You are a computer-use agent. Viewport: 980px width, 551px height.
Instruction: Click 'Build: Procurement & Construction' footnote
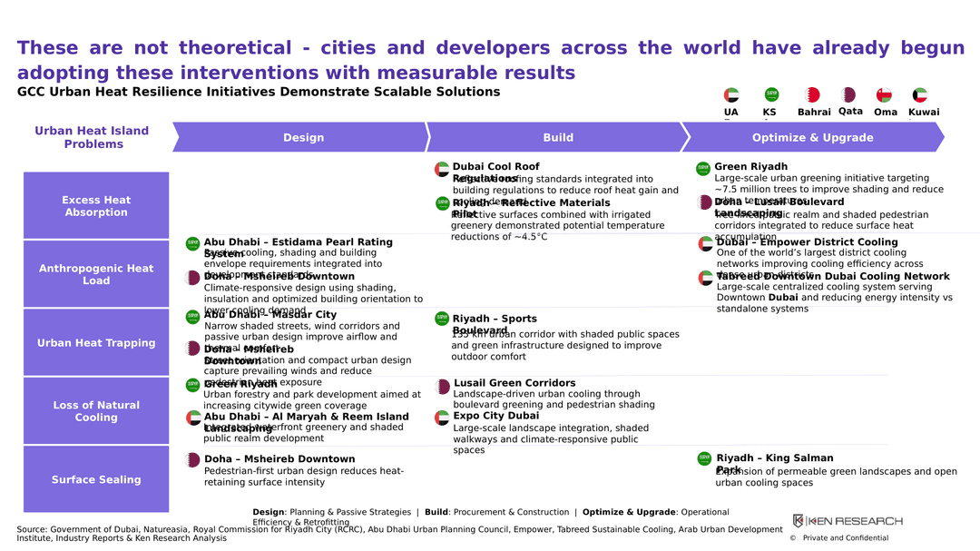coord(497,512)
